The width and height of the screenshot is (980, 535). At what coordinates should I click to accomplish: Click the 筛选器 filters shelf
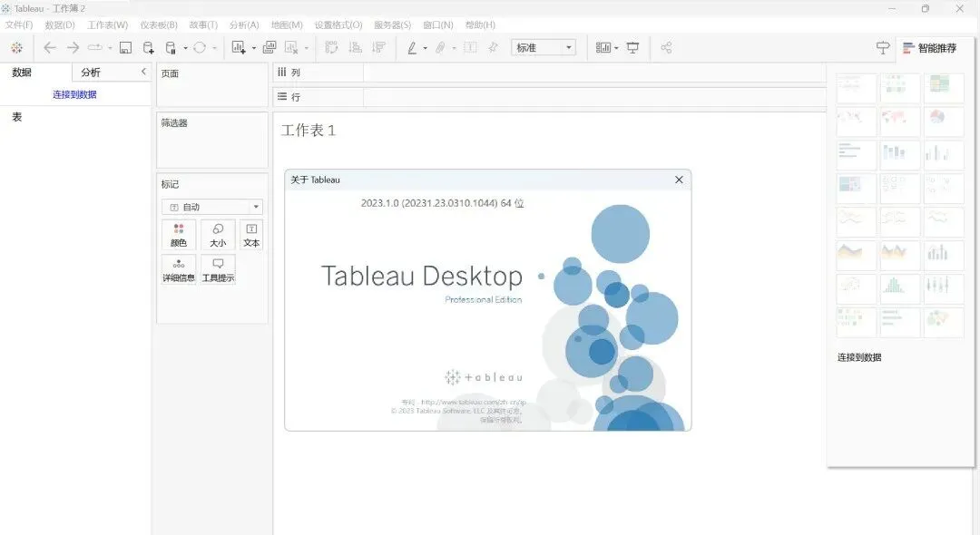211,140
